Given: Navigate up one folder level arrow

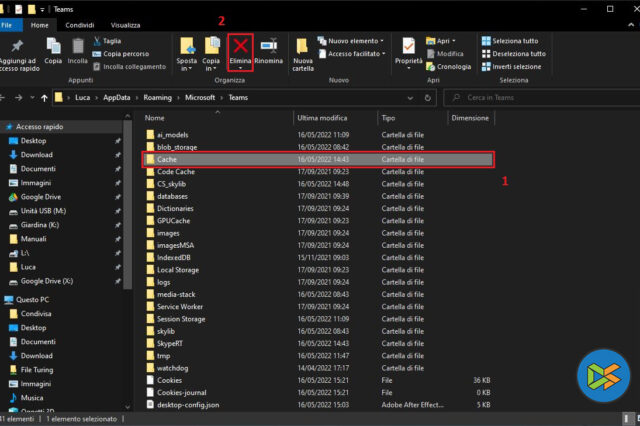Looking at the screenshot, I should tap(43, 98).
